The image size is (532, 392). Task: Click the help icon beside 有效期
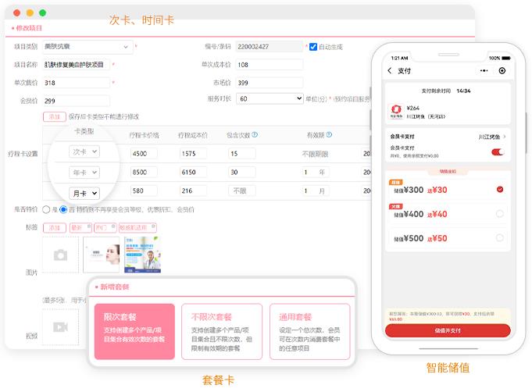(x=330, y=135)
